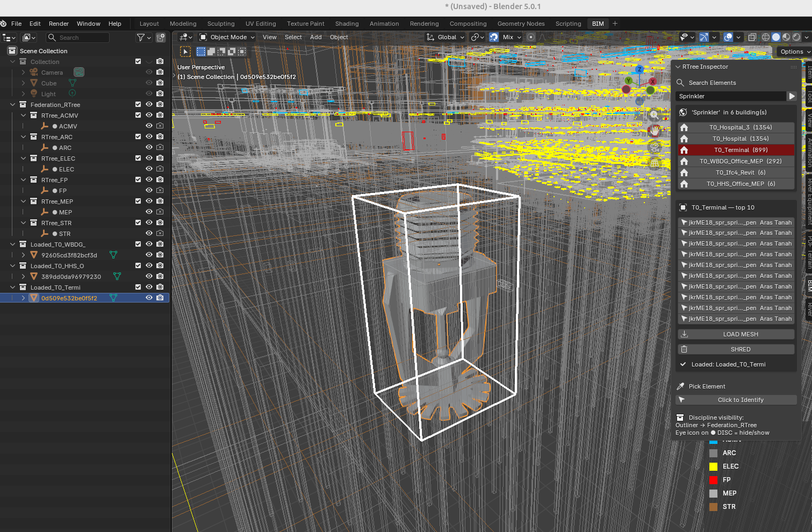812x532 pixels.
Task: Collapse the RTree_FP collection
Action: [x=24, y=179]
